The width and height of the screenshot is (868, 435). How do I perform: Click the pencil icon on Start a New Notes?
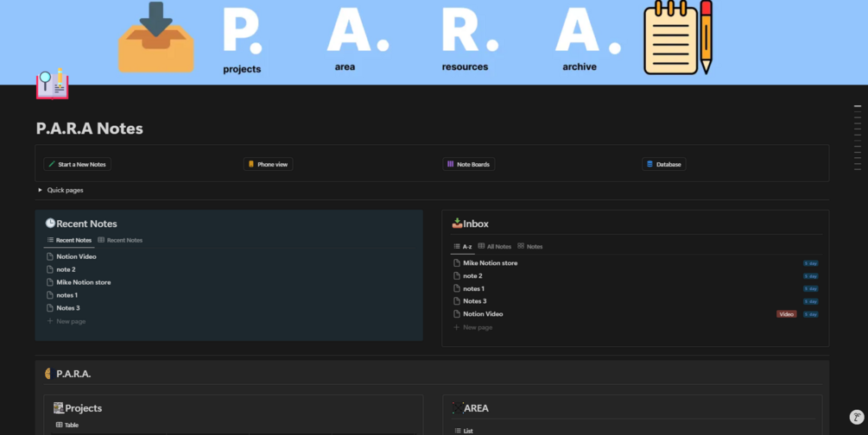tap(52, 164)
